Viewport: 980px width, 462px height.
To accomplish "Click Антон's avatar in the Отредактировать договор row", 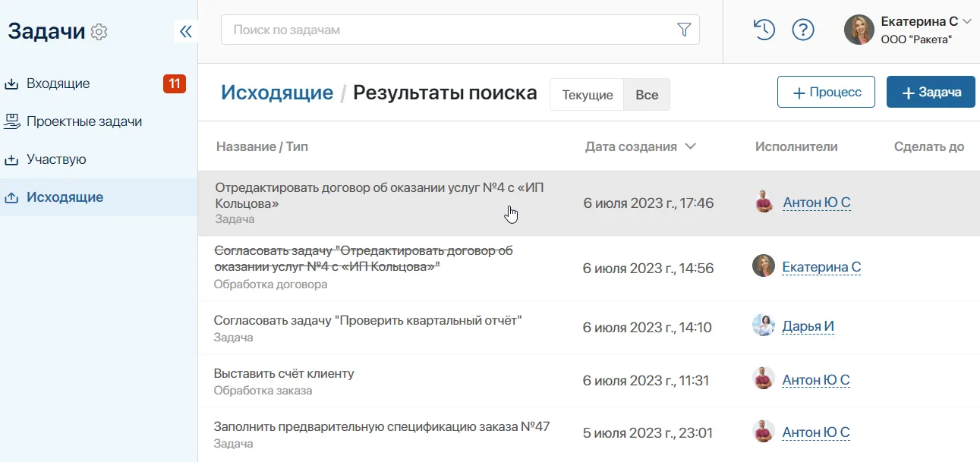I will tap(764, 202).
